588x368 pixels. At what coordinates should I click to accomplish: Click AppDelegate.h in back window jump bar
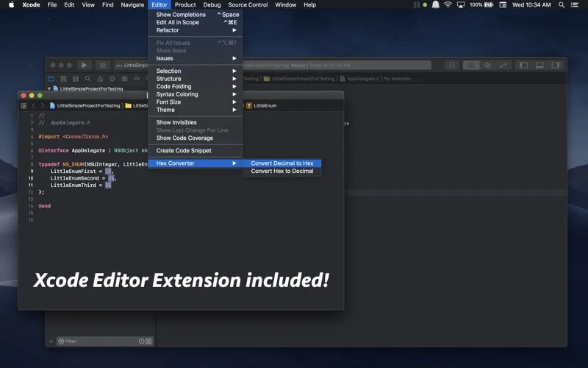[359, 79]
